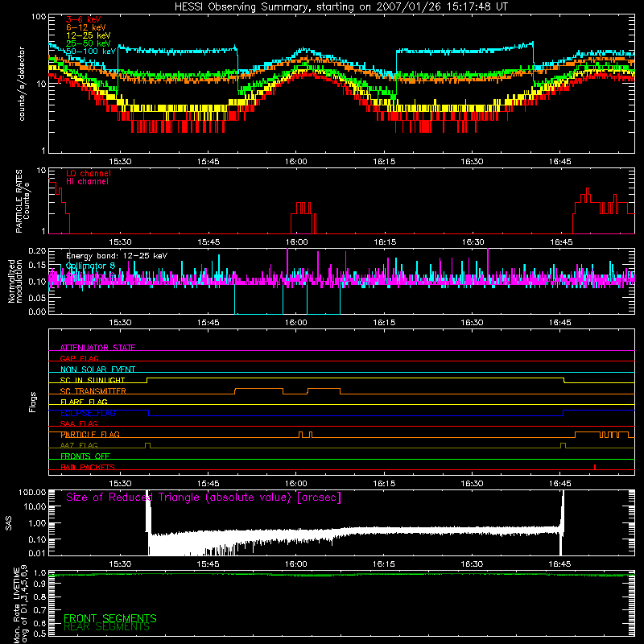
Task: Click the 0.05 tick of modulation axis
Action: [x=37, y=297]
